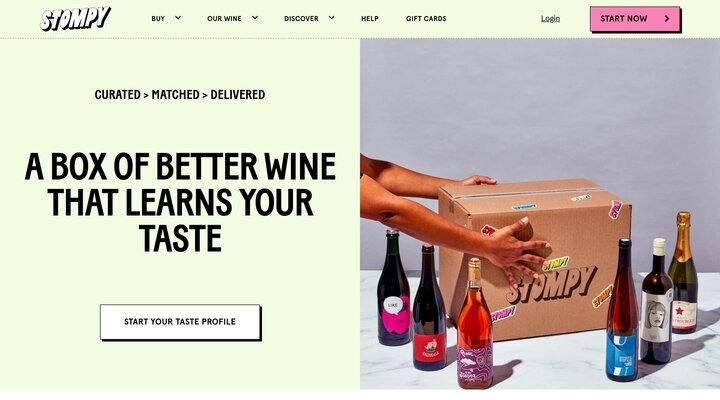Click the bottle with portrait face label
This screenshot has height=400, width=720.
pos(657,301)
